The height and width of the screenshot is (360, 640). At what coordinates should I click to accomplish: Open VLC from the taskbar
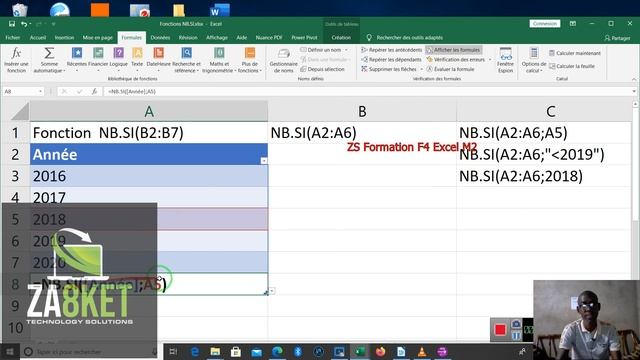(x=422, y=351)
